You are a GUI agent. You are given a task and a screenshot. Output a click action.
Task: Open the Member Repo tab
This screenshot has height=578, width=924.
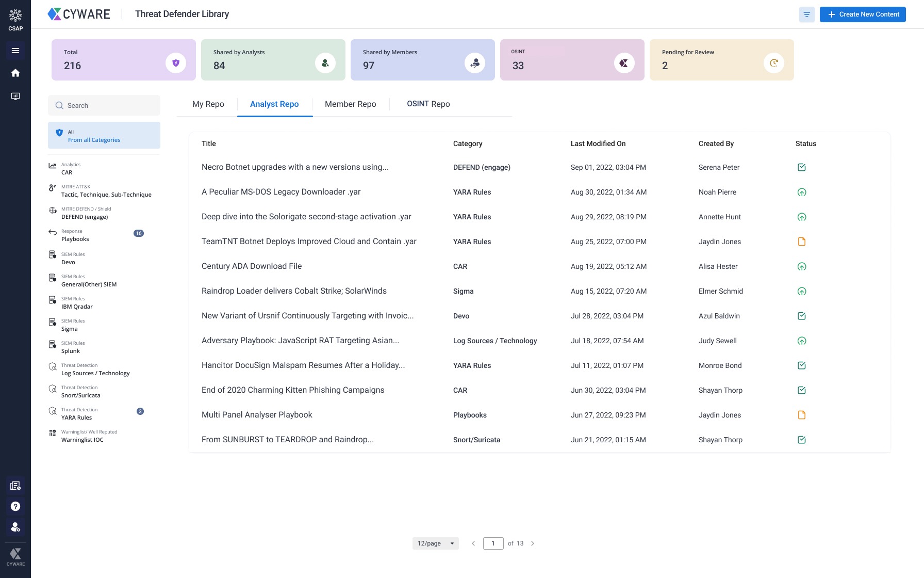click(x=350, y=104)
